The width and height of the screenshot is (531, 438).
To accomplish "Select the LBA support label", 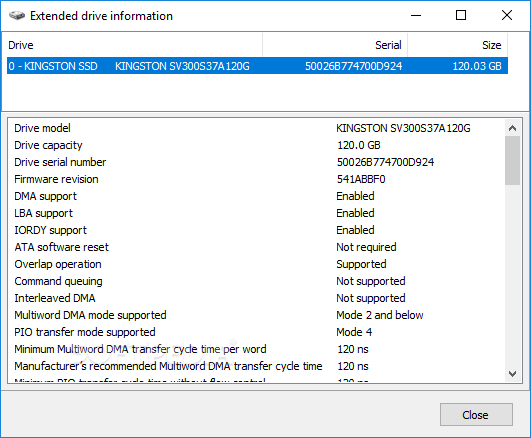I will coord(43,213).
